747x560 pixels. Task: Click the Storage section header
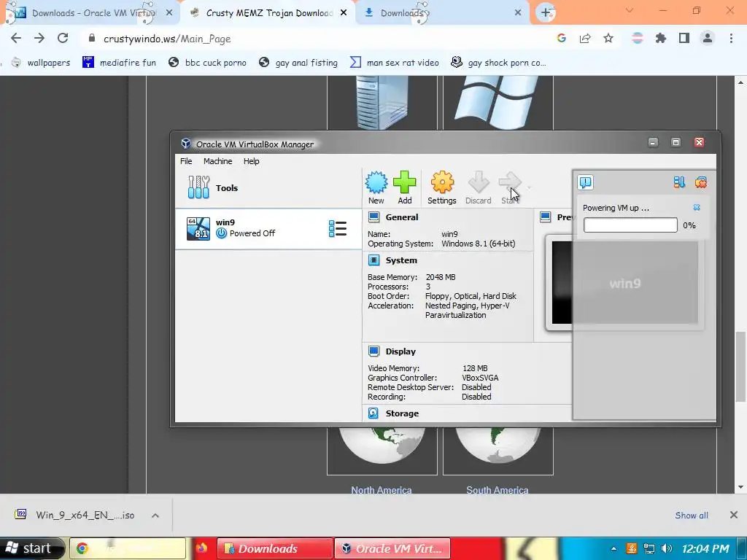pos(402,413)
